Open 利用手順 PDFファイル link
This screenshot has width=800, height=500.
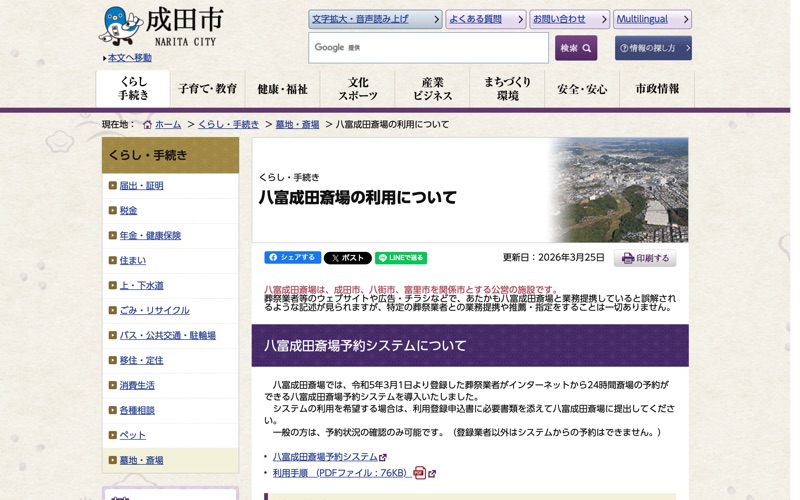pos(342,473)
